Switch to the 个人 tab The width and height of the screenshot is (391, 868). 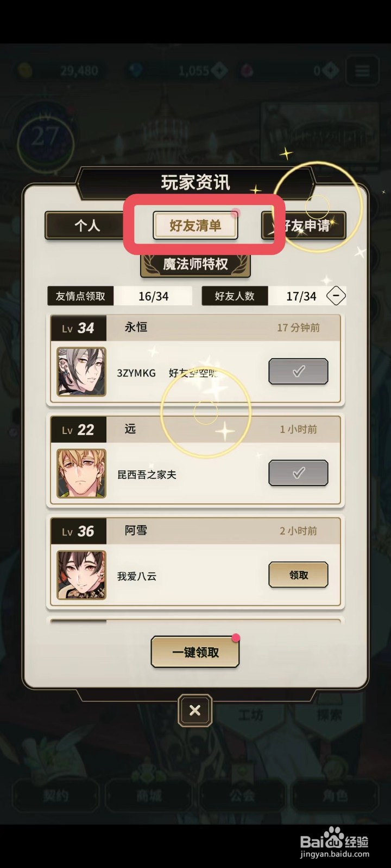(x=87, y=225)
